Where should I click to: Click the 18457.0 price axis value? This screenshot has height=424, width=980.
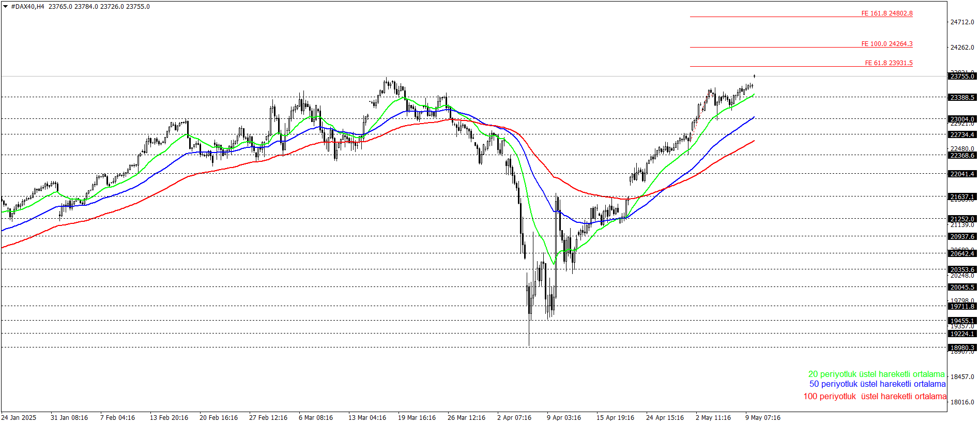point(962,377)
